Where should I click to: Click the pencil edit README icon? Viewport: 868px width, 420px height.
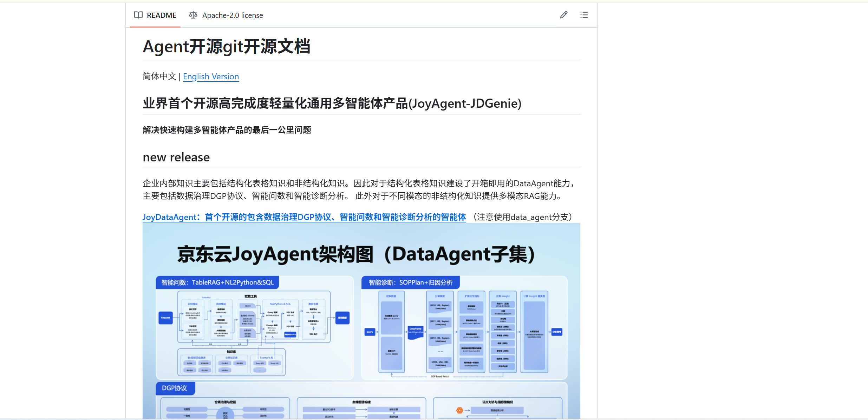pos(563,15)
